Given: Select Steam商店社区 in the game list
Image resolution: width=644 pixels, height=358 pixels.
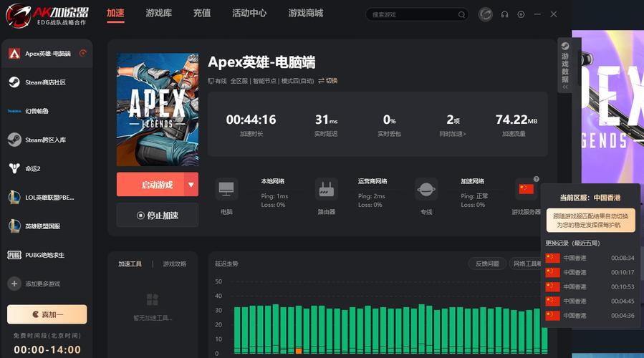Looking at the screenshot, I should (46, 82).
